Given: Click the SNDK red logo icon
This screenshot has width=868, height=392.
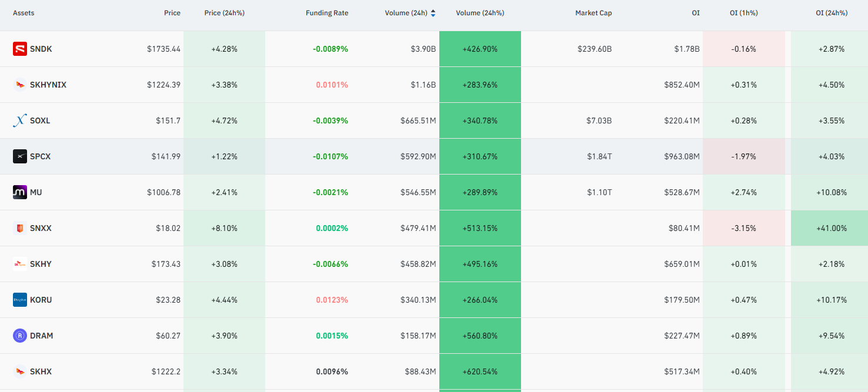Looking at the screenshot, I should tap(20, 49).
